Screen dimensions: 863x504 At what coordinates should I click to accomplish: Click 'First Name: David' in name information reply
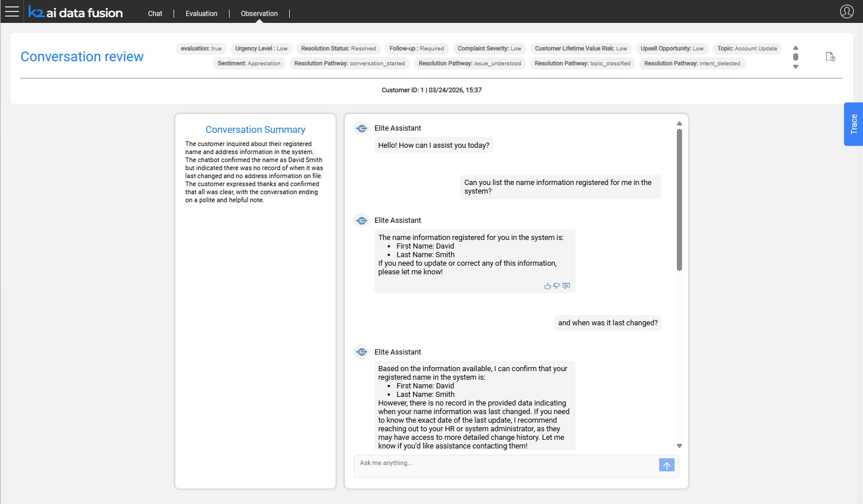(x=425, y=246)
